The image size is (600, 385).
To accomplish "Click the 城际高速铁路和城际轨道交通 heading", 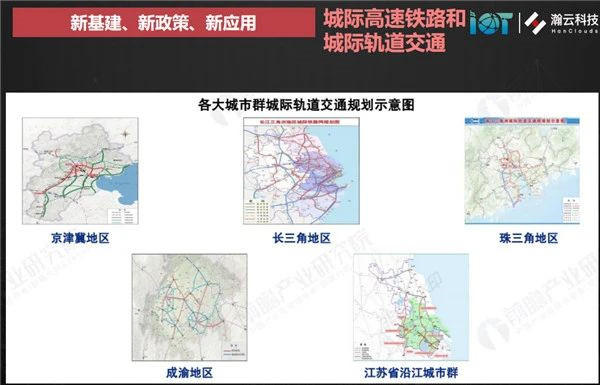I will point(394,31).
